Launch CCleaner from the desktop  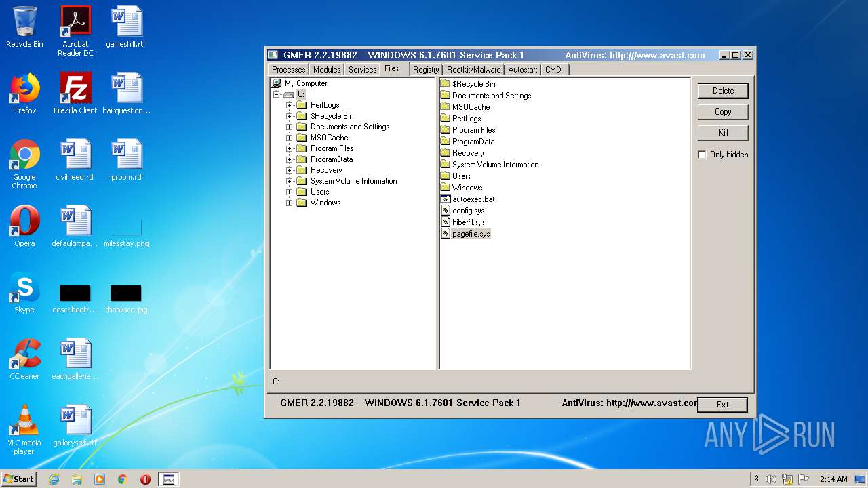click(x=24, y=359)
